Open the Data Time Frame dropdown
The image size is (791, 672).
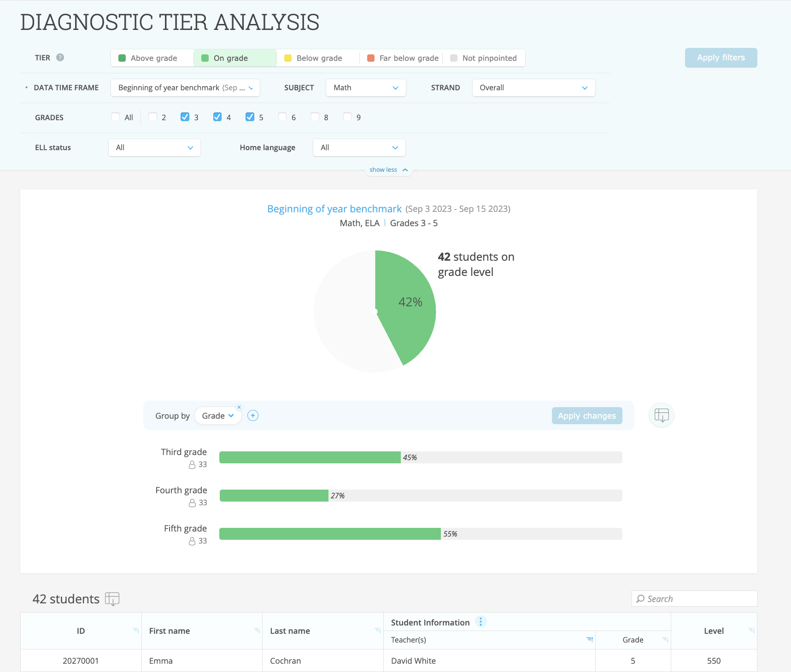tap(185, 88)
